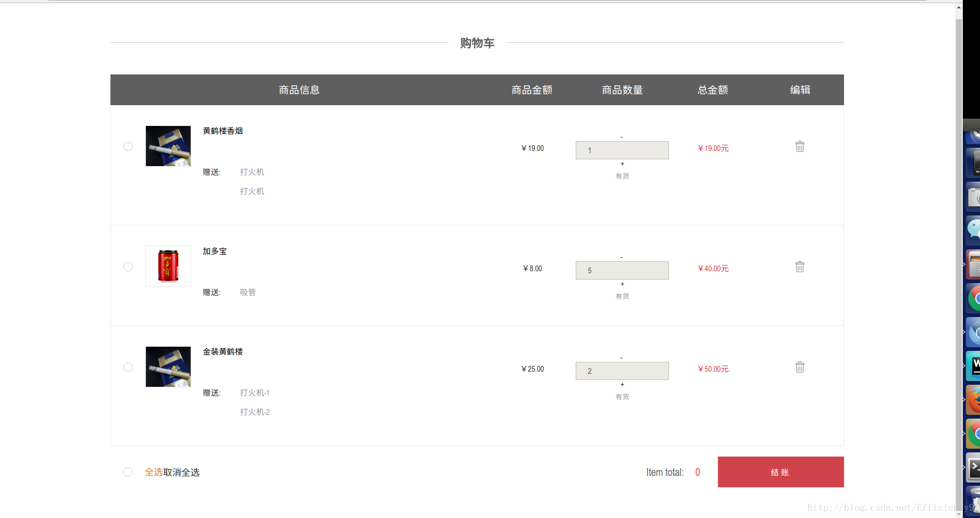Click the 黄鹤楼香烟 quantity field showing 1

(622, 150)
